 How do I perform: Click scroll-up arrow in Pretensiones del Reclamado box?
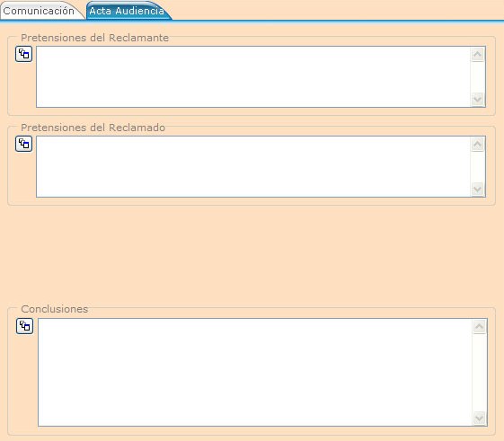(478, 144)
